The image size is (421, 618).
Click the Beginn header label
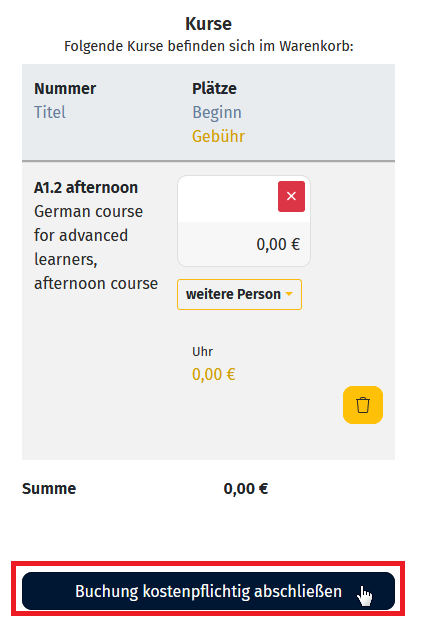217,113
